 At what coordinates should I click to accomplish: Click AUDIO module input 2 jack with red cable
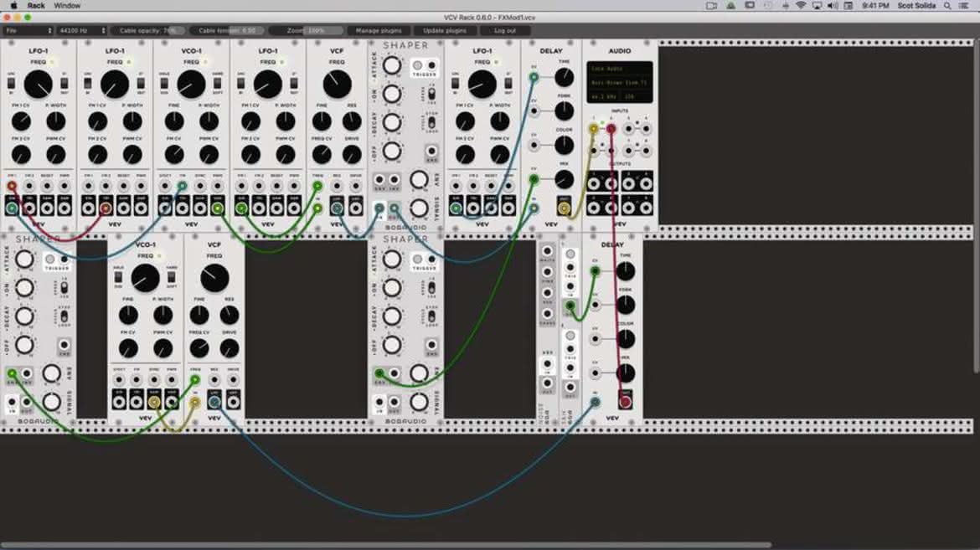611,129
